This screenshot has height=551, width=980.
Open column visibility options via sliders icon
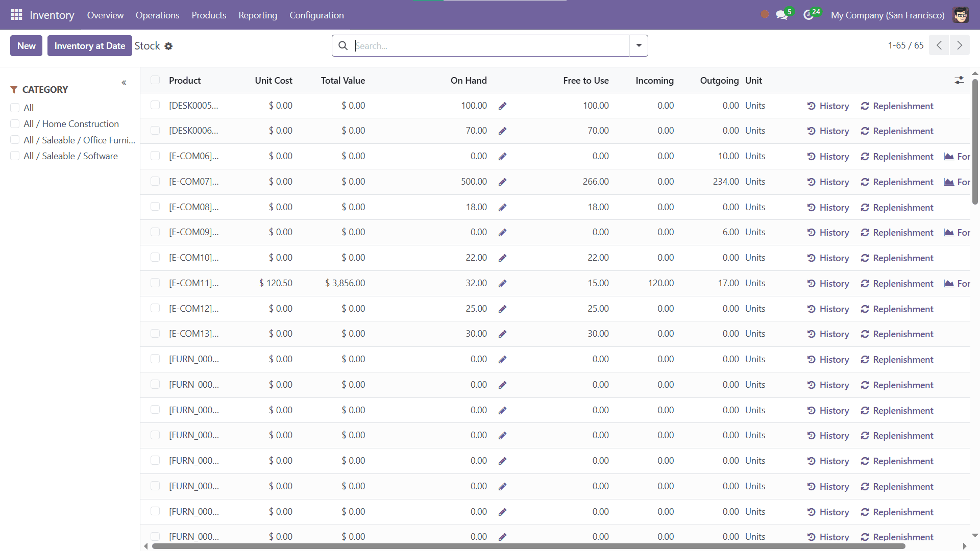point(960,80)
